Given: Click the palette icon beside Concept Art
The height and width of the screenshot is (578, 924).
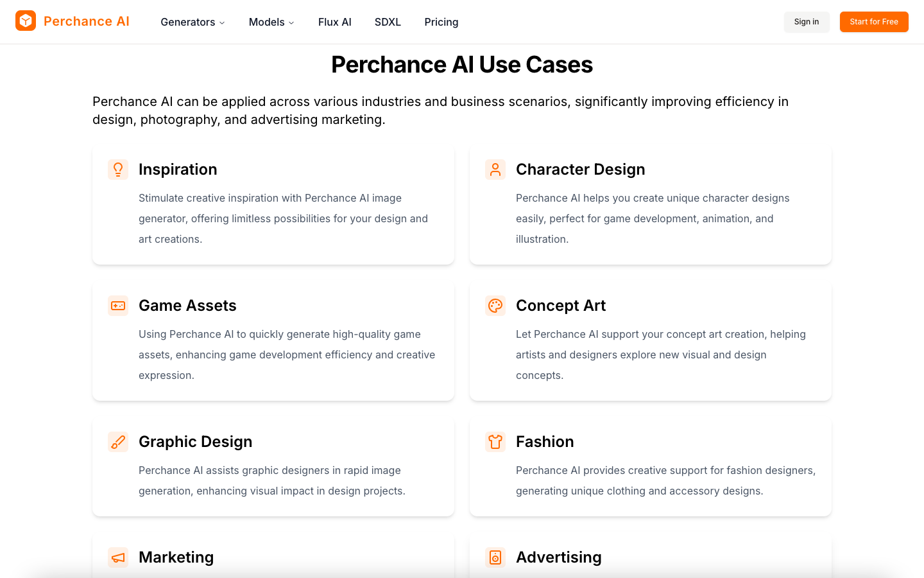Looking at the screenshot, I should coord(495,306).
